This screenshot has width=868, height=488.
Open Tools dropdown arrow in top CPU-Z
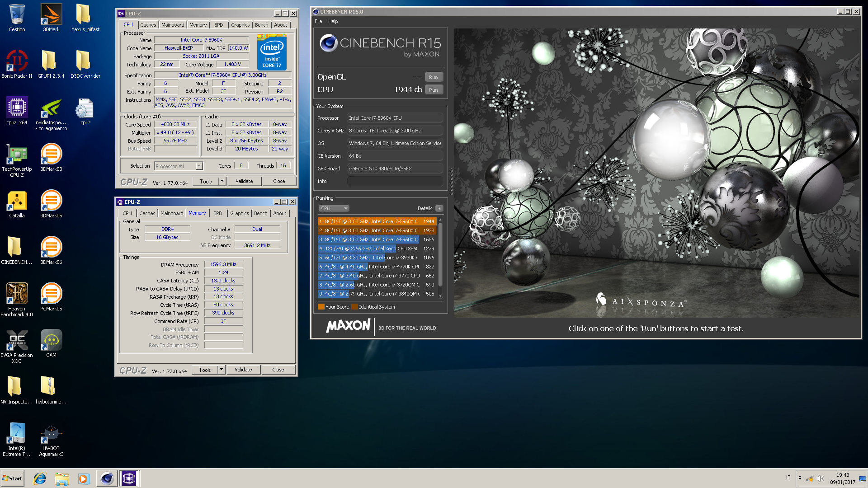tap(222, 181)
